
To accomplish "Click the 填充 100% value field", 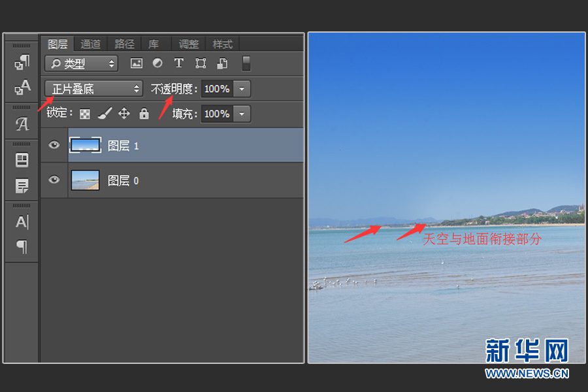I will tap(217, 114).
